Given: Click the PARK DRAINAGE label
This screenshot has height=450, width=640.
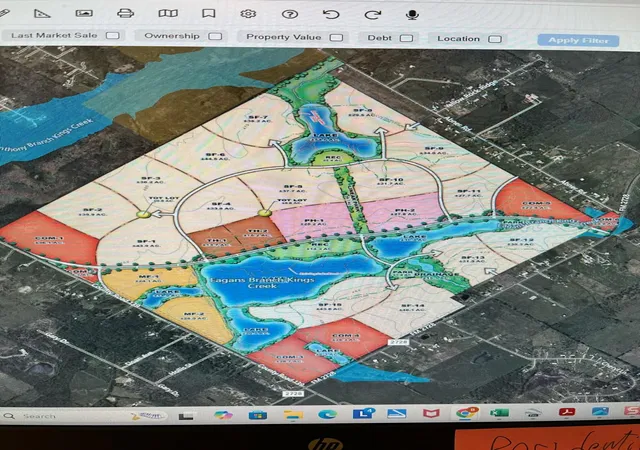Looking at the screenshot, I should coord(423,274).
